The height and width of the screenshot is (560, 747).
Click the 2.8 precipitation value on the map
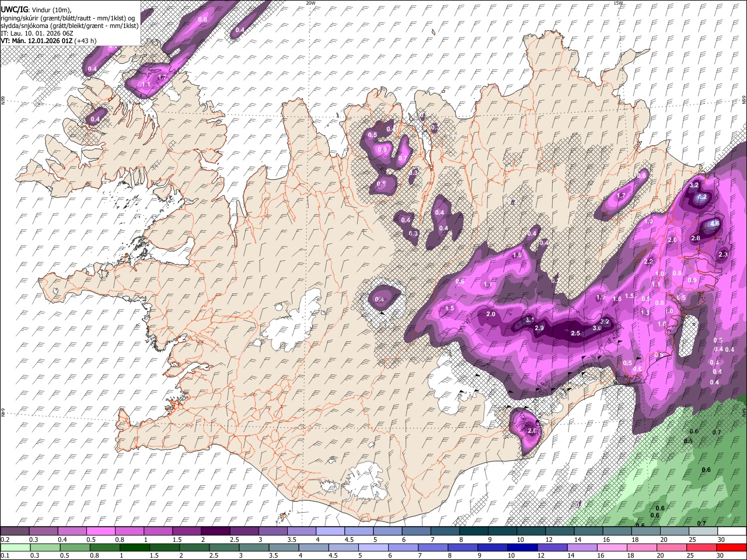pos(696,238)
